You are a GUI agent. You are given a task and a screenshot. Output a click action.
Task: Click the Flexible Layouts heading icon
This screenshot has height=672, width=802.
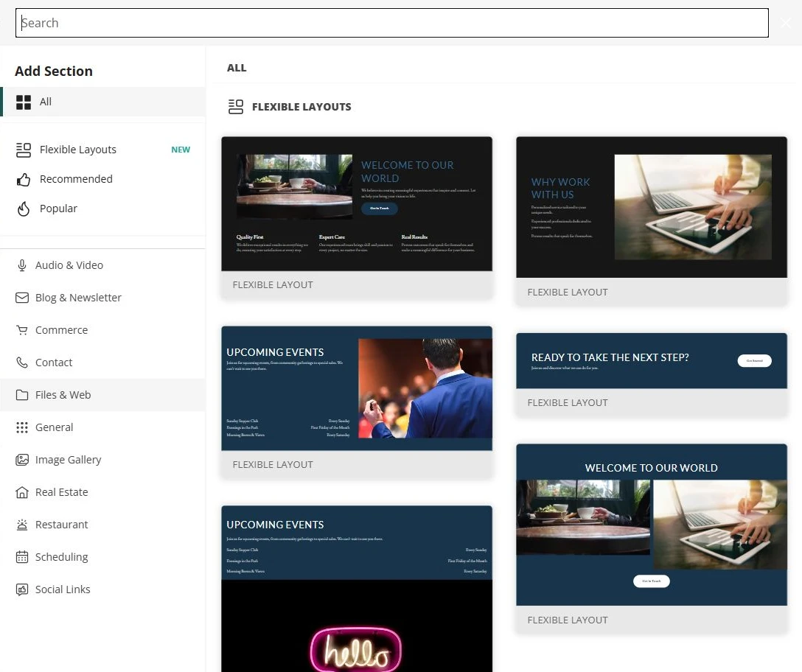(x=236, y=107)
